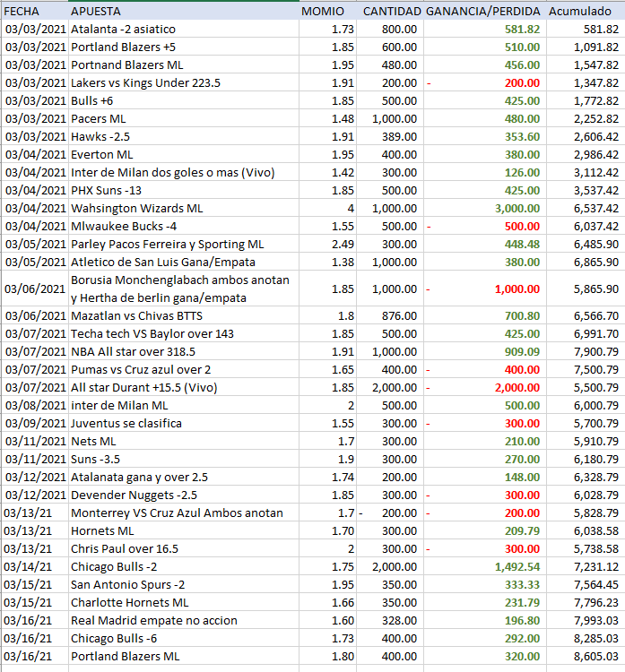Image resolution: width=625 pixels, height=672 pixels.
Task: Select the Borusia Monchenglabach two-line bet cell
Action: click(x=184, y=289)
